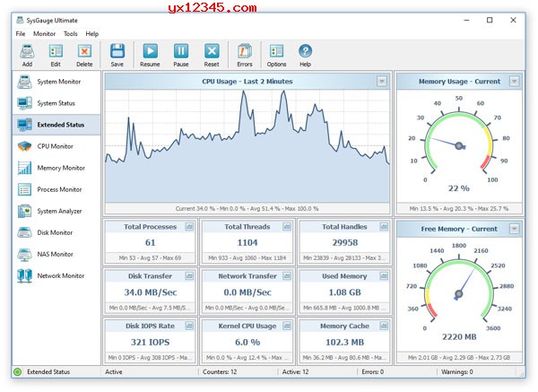538x392 pixels.
Task: Click the Min 2.01 GB free memory statistics
Action: 459,357
